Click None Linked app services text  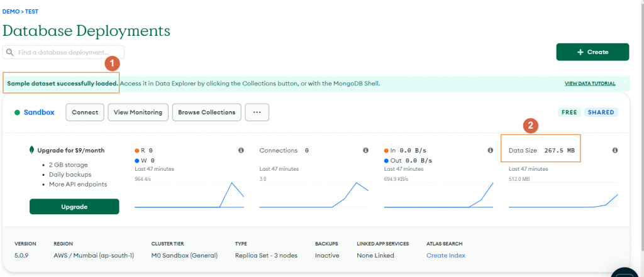tap(375, 255)
